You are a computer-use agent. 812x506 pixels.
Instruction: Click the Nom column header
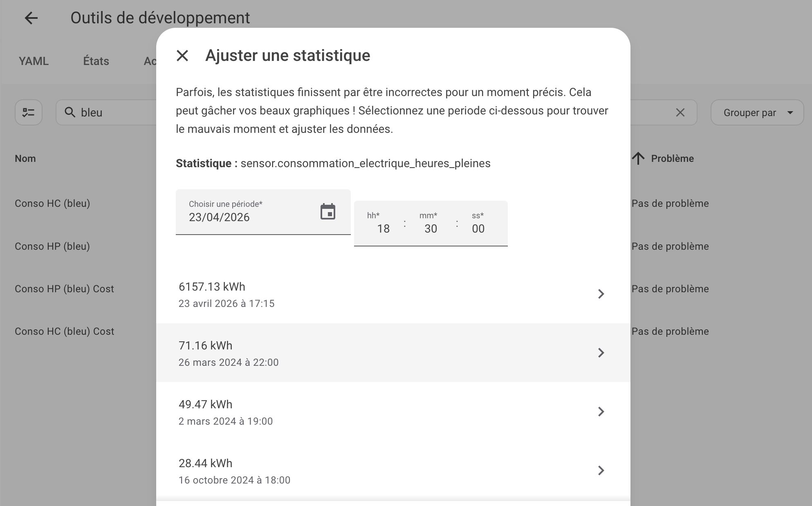pos(25,159)
